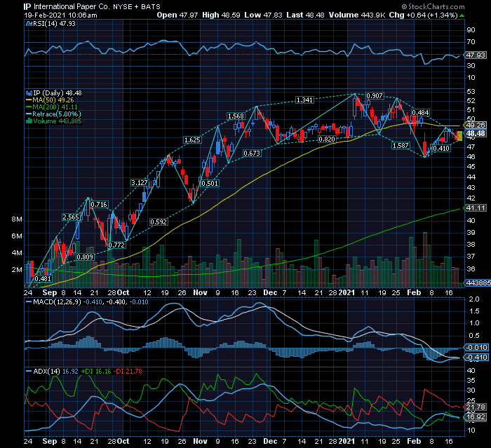Click the 0.820 retracement label
The width and height of the screenshot is (491, 448).
click(x=327, y=140)
